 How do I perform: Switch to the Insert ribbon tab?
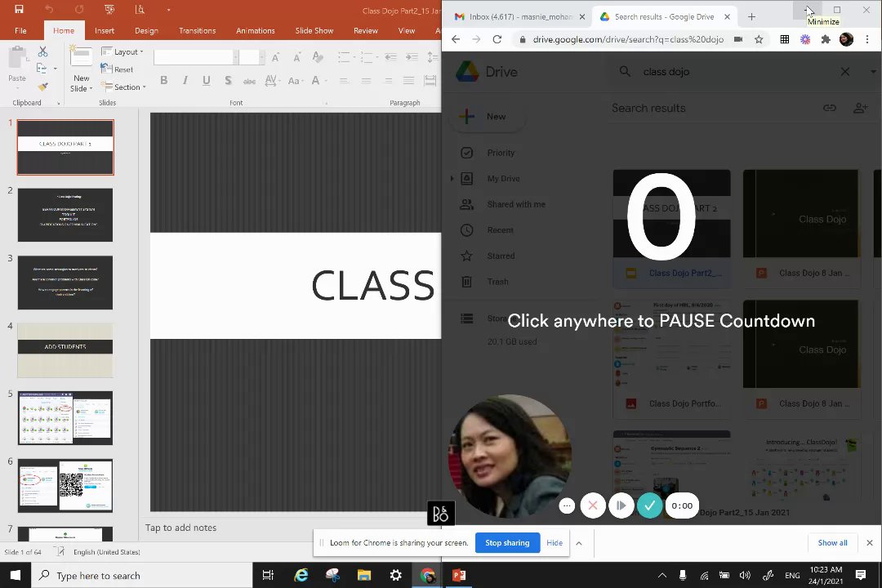click(x=105, y=30)
